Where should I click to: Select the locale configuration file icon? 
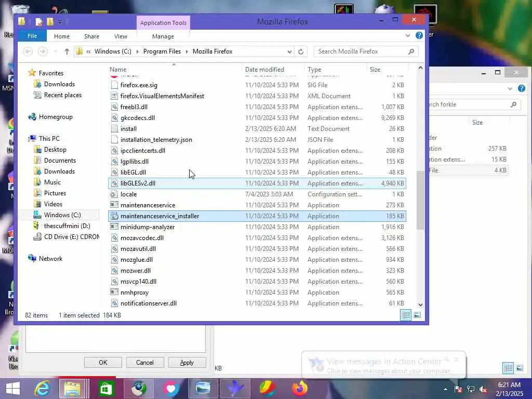[114, 194]
